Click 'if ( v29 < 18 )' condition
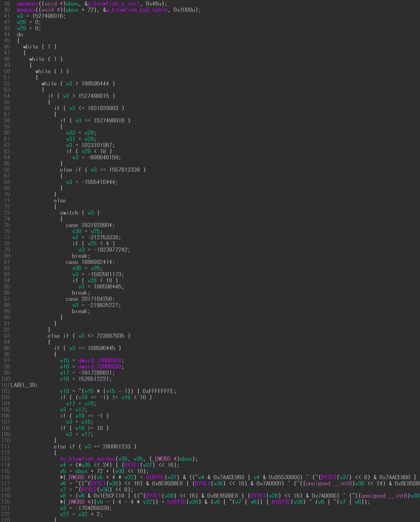Viewport: 420px width, 522px height. (x=89, y=151)
